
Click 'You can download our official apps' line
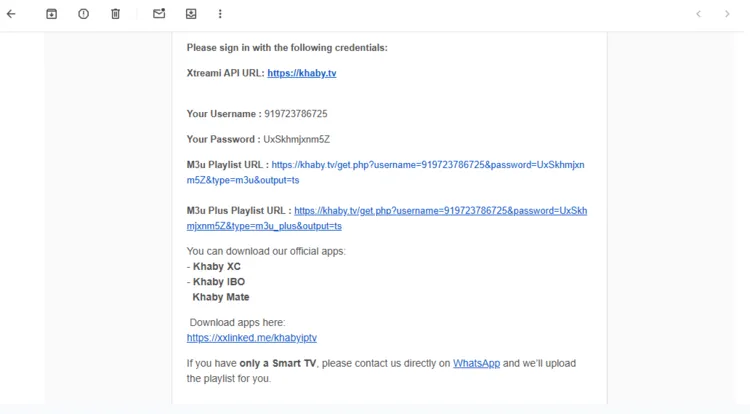click(x=266, y=251)
